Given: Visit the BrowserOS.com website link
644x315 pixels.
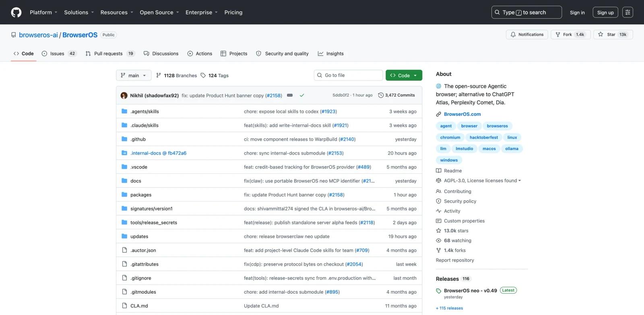Looking at the screenshot, I should point(462,114).
